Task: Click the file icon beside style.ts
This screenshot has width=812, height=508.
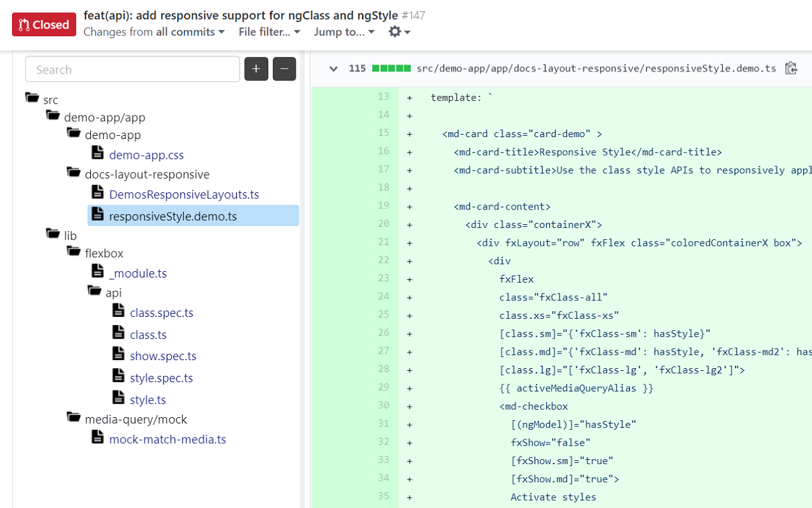Action: click(x=118, y=397)
